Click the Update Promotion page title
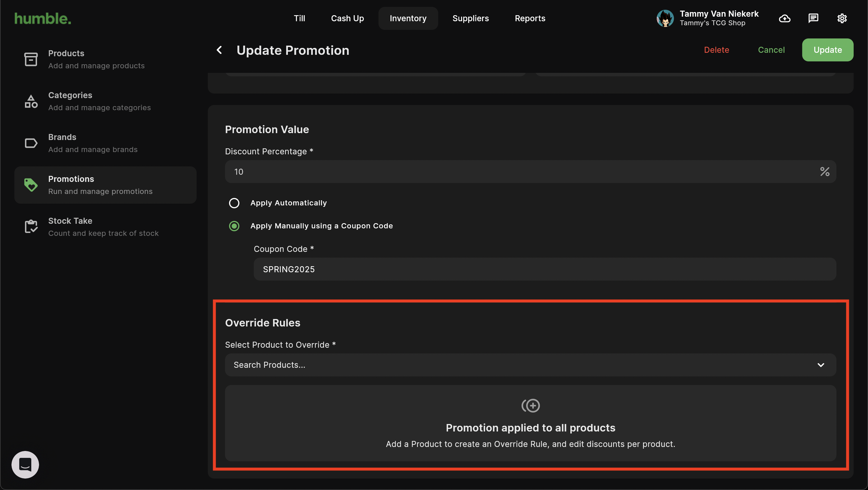 [293, 50]
